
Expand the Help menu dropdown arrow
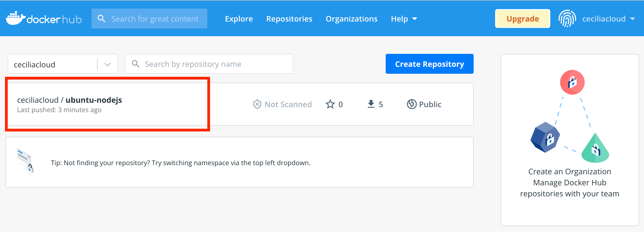coord(415,19)
